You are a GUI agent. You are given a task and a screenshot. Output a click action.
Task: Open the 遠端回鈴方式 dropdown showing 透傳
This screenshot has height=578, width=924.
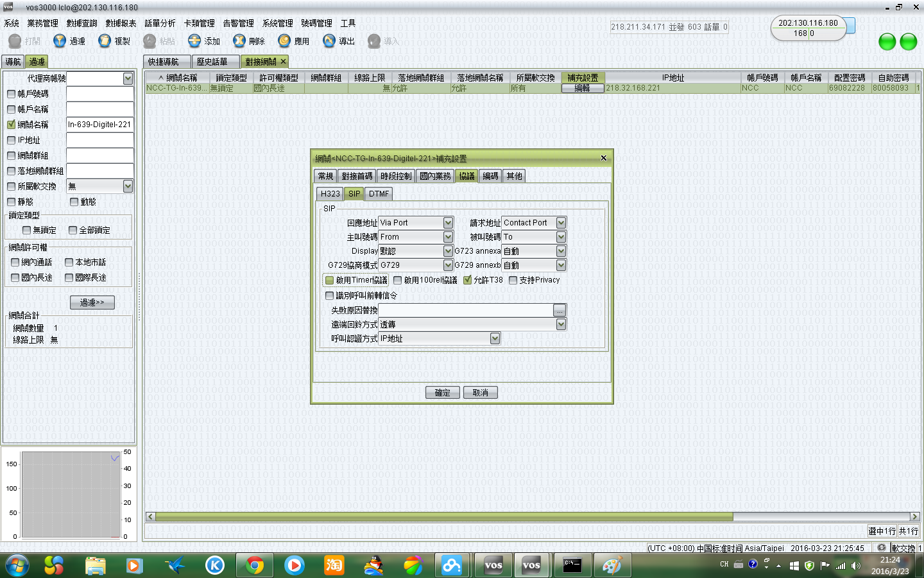point(561,324)
